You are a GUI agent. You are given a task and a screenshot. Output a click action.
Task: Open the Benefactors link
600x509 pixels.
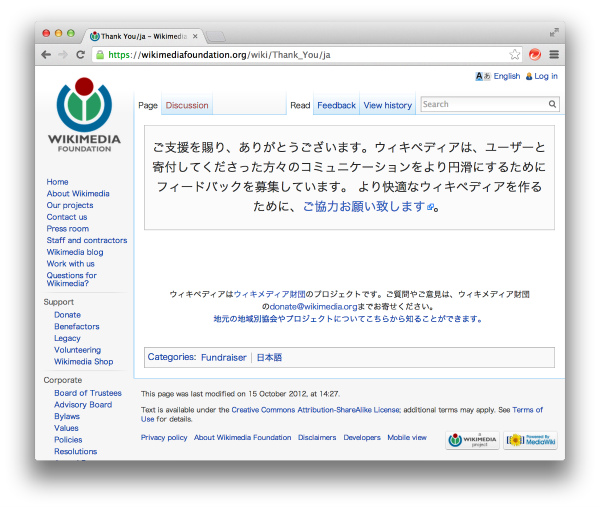pyautogui.click(x=77, y=326)
